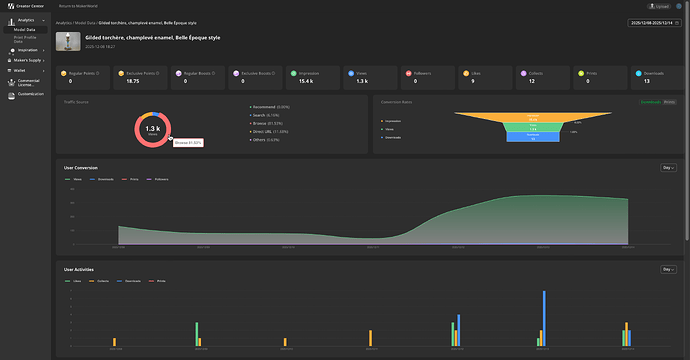Click the Wallet icon in sidebar
The height and width of the screenshot is (360, 690).
[x=10, y=70]
